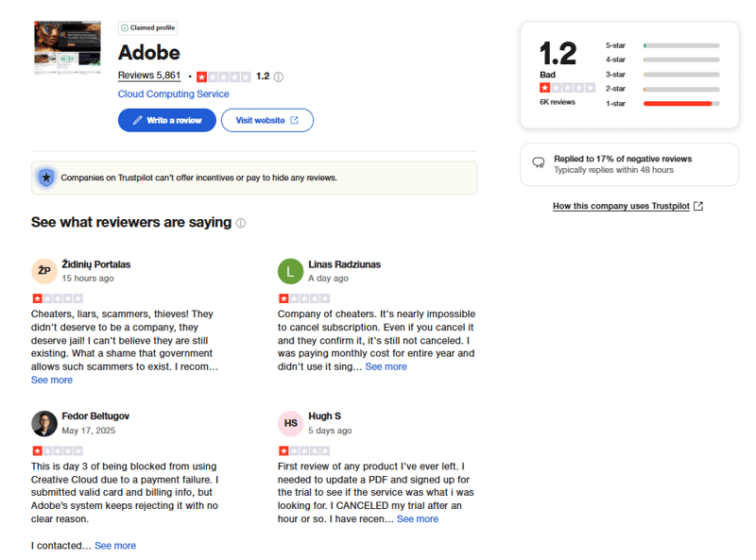Image resolution: width=756 pixels, height=560 pixels.
Task: Click the Visit website button
Action: click(x=266, y=120)
